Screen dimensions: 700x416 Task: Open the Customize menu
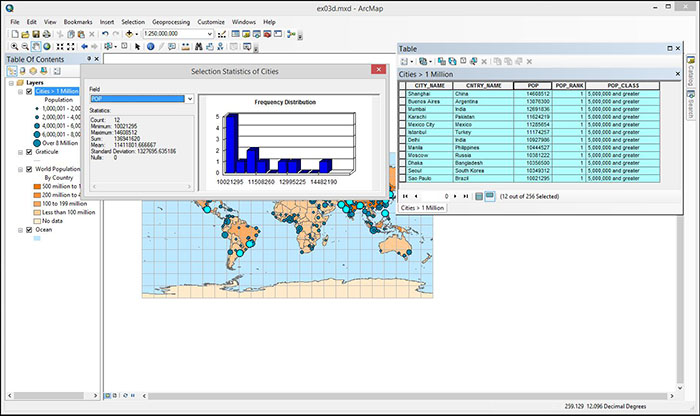click(x=211, y=22)
